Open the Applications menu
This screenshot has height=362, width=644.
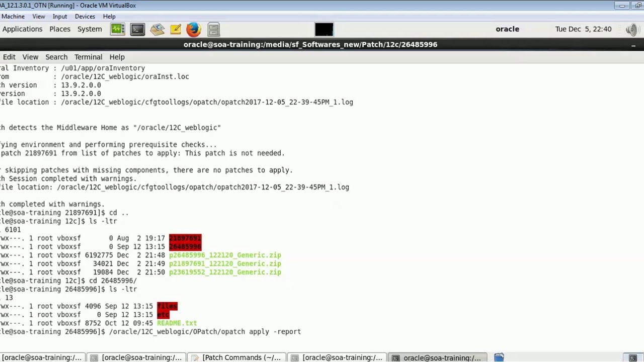click(22, 29)
